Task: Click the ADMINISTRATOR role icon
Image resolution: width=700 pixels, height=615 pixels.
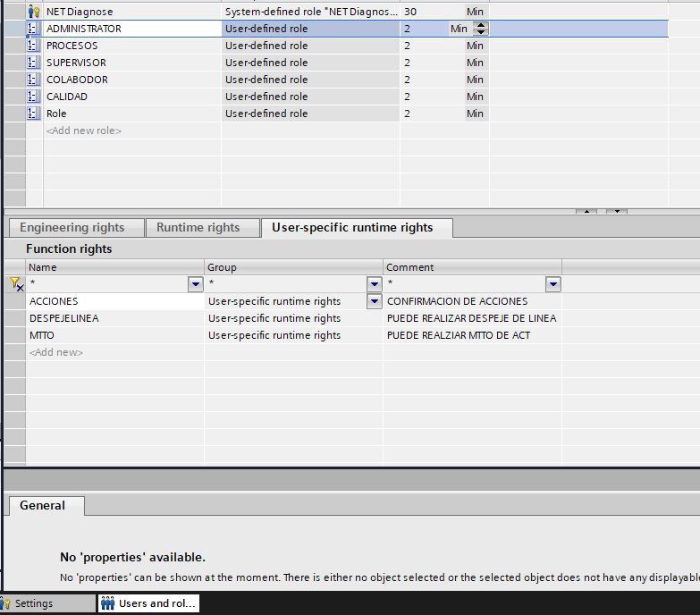Action: [x=34, y=29]
